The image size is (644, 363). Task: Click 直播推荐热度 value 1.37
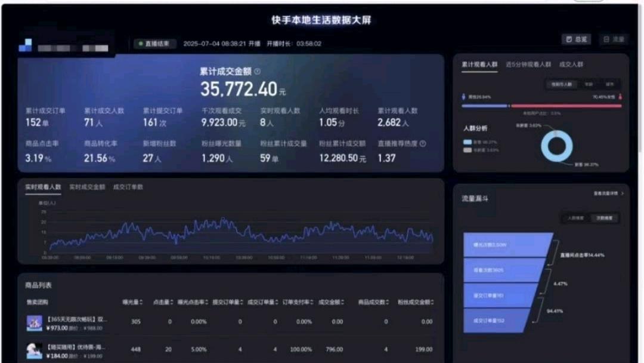[386, 158]
